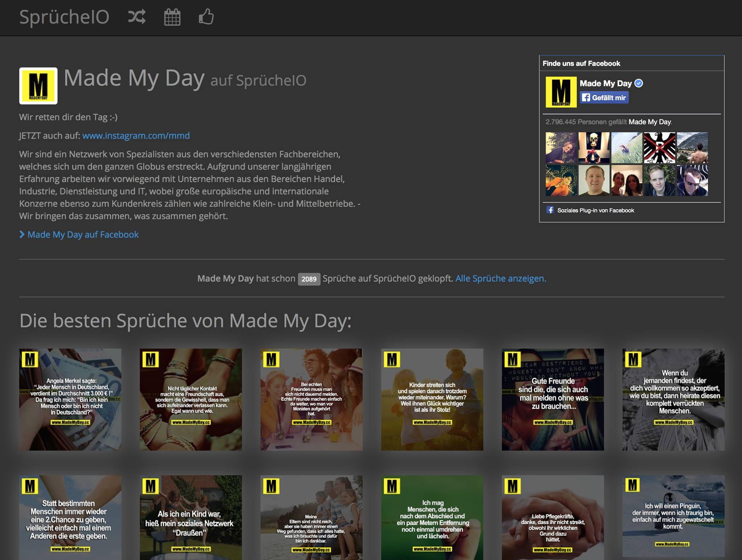Open the woman in grass profile picture
Viewport: 742px width, 560px height.
[627, 148]
